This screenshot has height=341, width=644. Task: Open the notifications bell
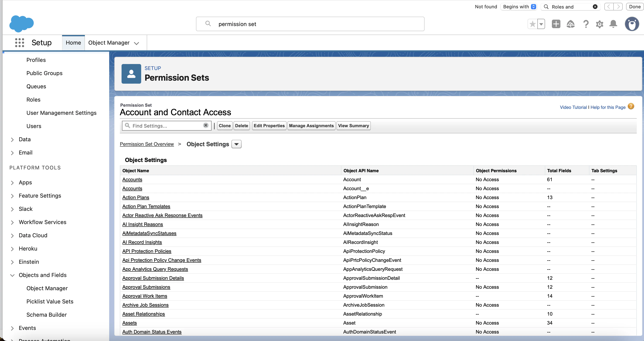point(613,24)
